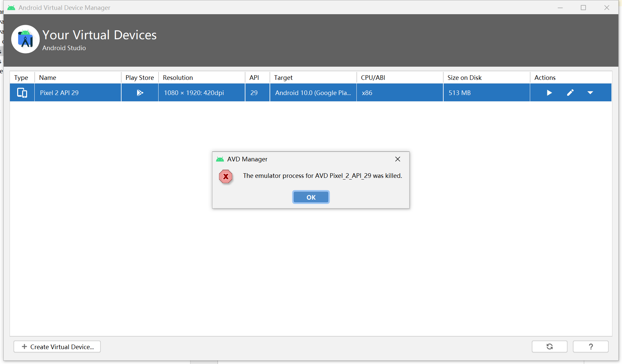Viewport: 622px width, 364px height.
Task: Click the 1080 × 1920: 420dpi cell
Action: (x=202, y=93)
